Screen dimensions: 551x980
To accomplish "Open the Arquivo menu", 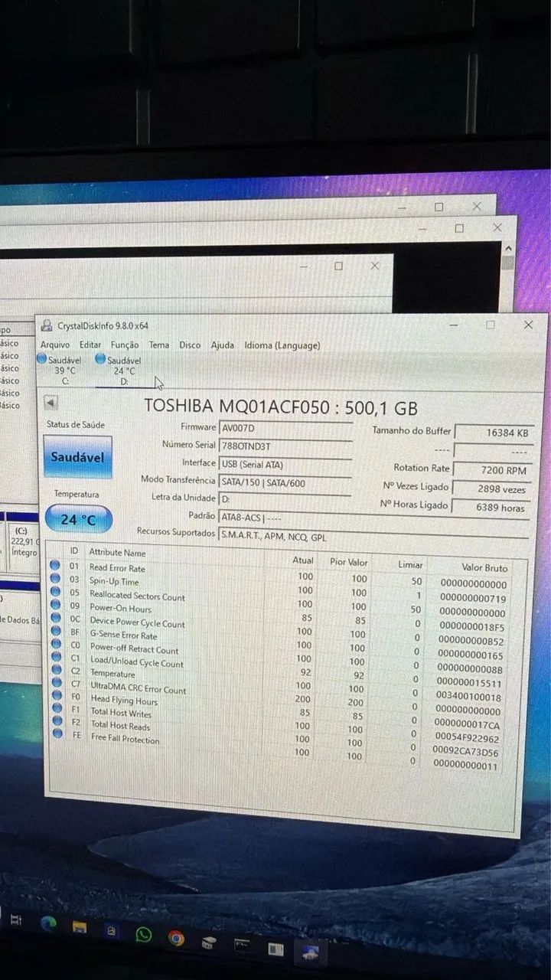I will point(55,345).
